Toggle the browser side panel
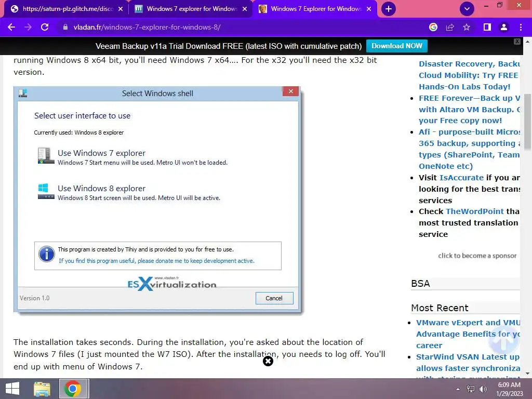Viewport: 532px width, 399px height. tap(487, 27)
